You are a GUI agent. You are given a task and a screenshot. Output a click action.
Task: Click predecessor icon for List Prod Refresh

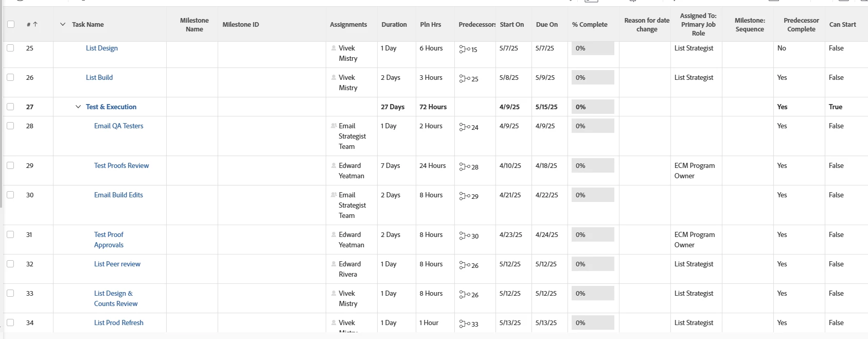click(463, 324)
